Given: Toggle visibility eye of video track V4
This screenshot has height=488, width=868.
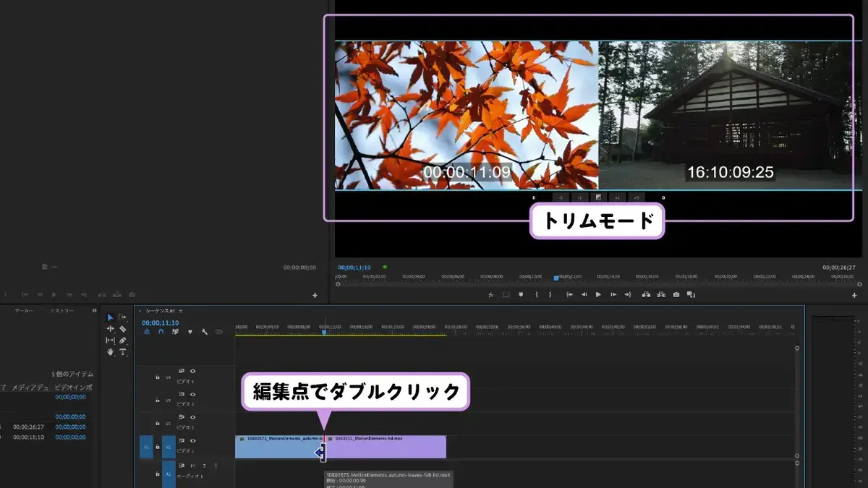Looking at the screenshot, I should [x=193, y=371].
